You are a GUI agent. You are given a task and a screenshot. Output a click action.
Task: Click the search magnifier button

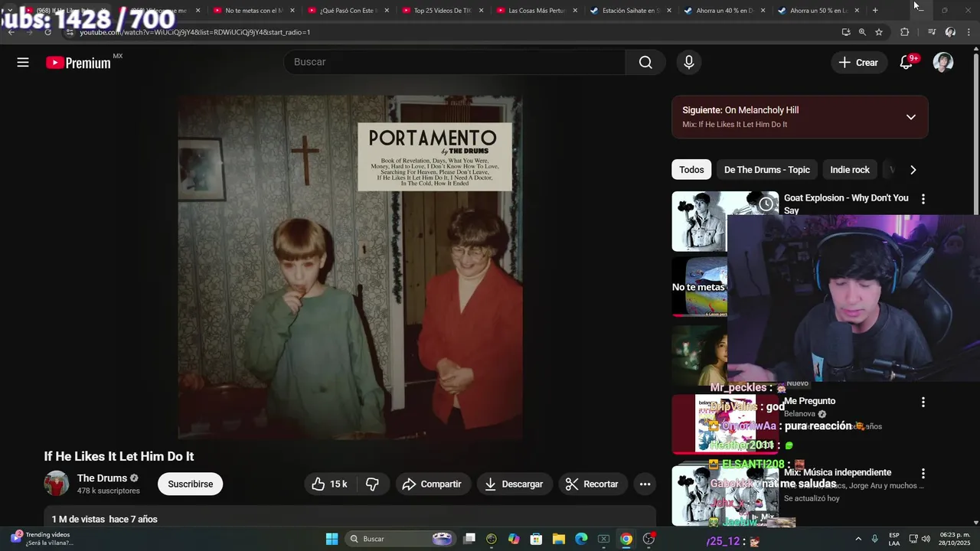[x=645, y=63]
